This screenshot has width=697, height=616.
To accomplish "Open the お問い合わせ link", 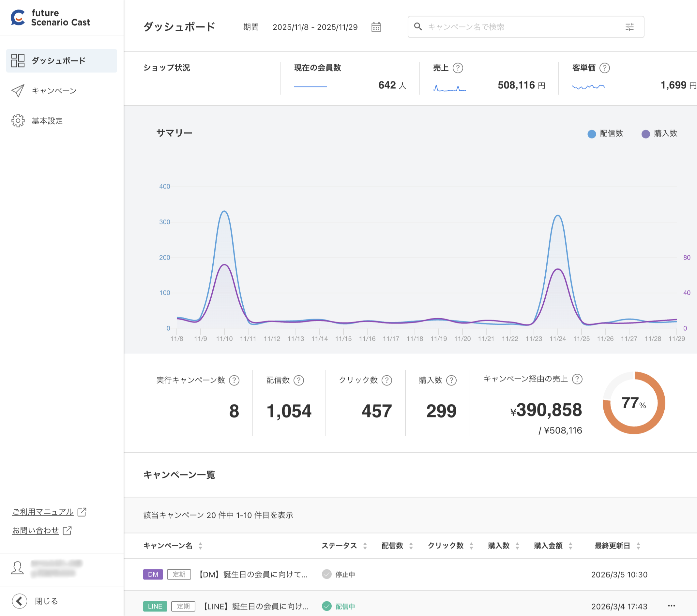I will tap(36, 531).
